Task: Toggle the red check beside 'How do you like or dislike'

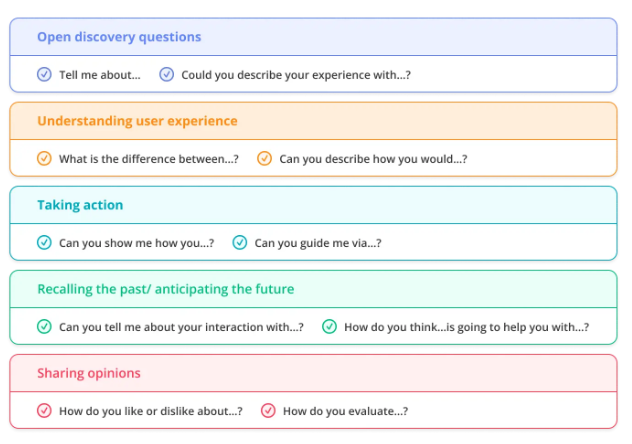Action: pyautogui.click(x=44, y=410)
